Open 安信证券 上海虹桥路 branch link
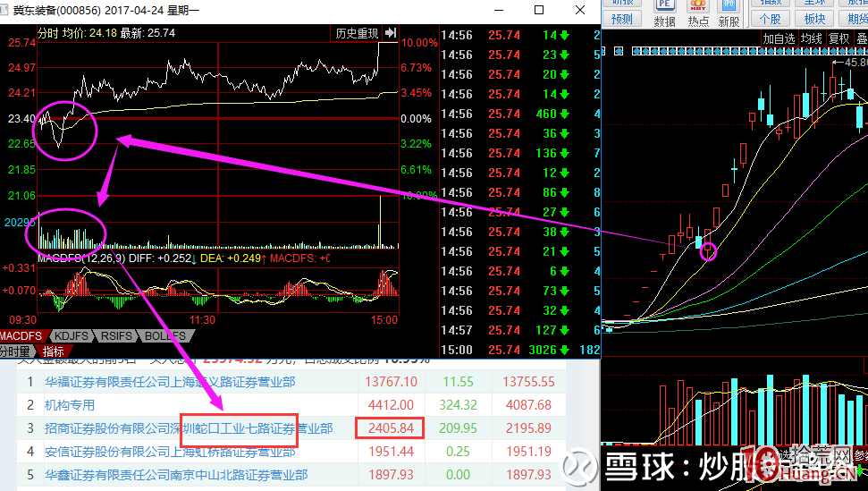 pyautogui.click(x=170, y=452)
